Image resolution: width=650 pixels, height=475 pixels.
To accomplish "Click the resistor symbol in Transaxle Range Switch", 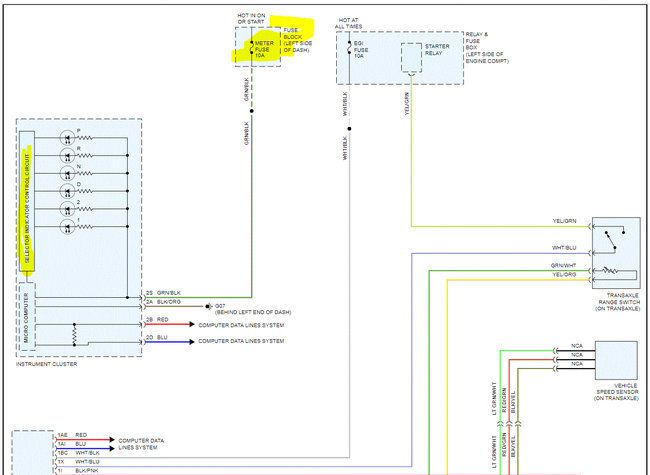I will (x=609, y=271).
